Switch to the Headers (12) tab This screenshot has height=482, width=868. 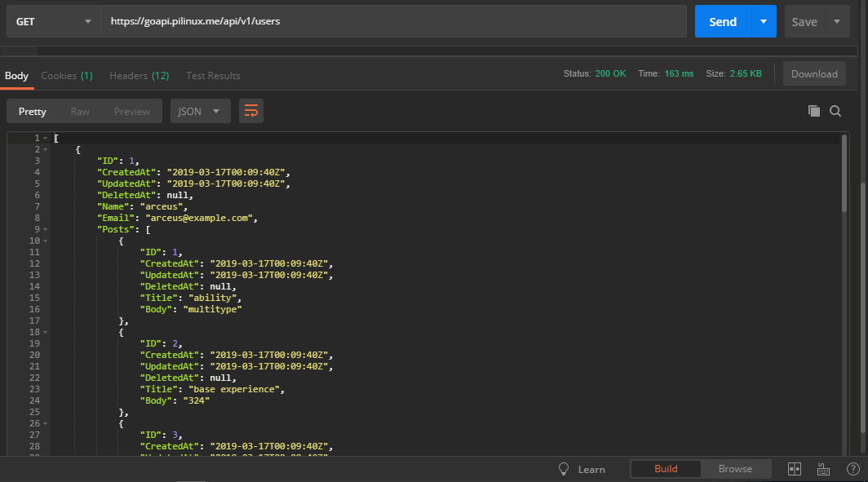(x=139, y=76)
